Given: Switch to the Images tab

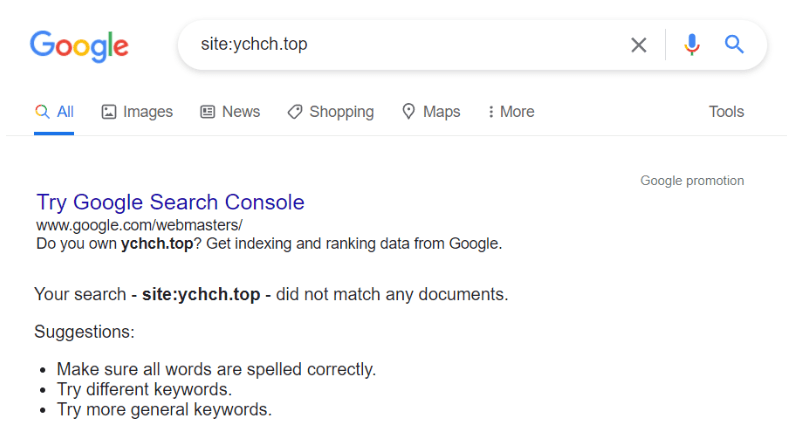Looking at the screenshot, I should [137, 111].
